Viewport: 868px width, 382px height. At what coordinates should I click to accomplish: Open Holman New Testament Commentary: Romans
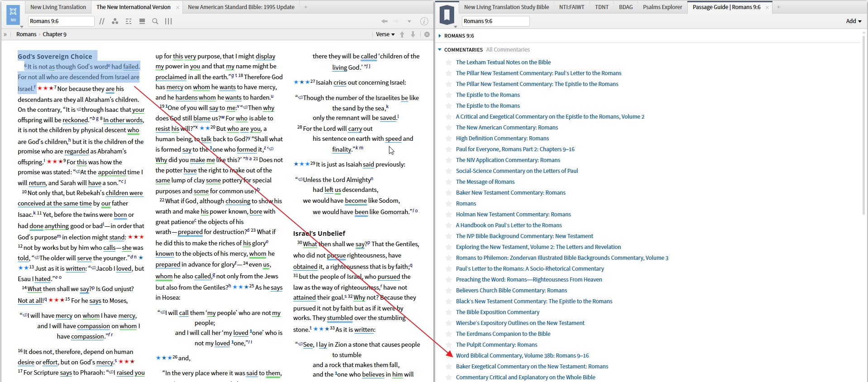513,215
